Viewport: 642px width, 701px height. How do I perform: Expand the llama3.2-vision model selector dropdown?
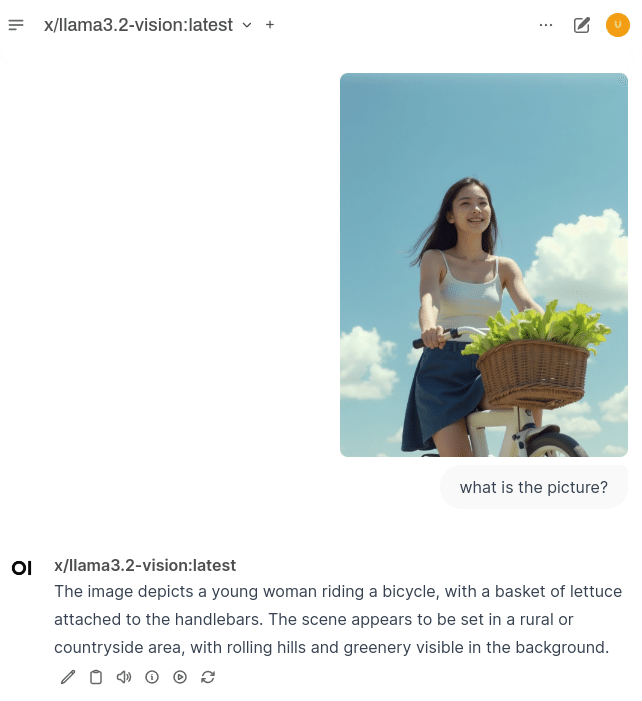(148, 25)
